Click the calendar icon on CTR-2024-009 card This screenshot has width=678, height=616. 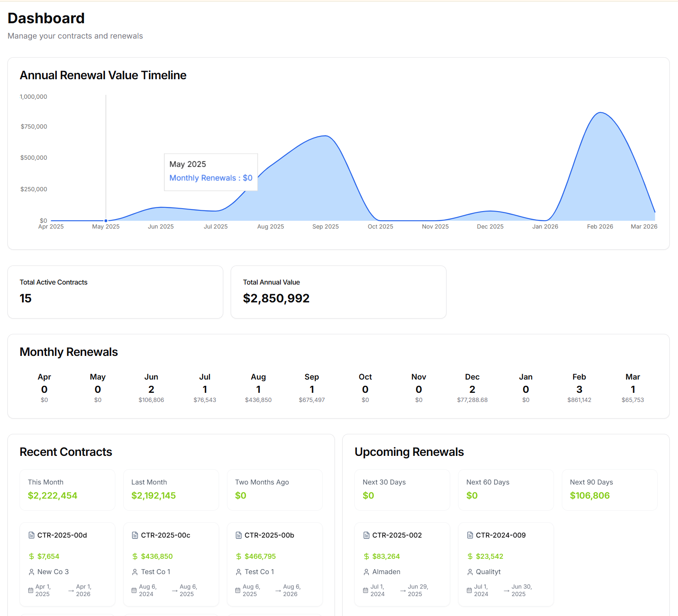click(x=469, y=589)
